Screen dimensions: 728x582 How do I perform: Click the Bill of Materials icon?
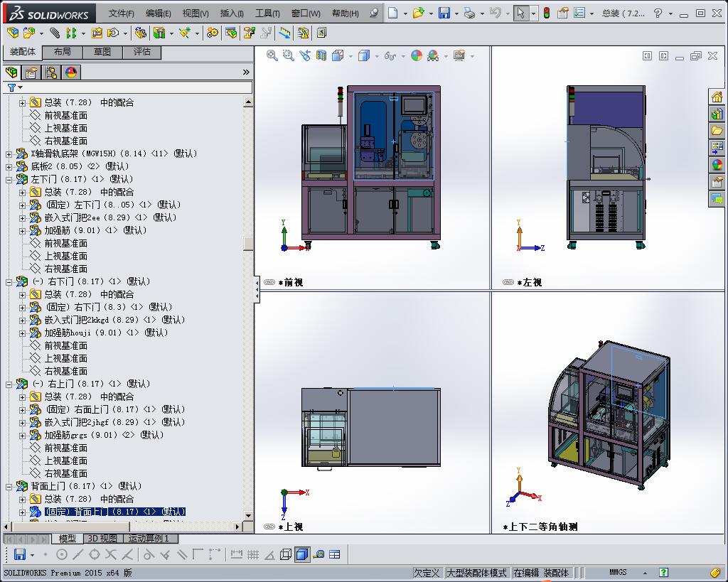231,33
